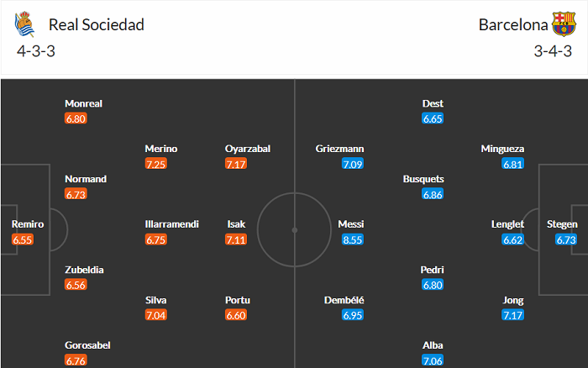Viewport: 588px width, 368px height.
Task: Select goalkeeper Remiro
Action: click(x=27, y=224)
